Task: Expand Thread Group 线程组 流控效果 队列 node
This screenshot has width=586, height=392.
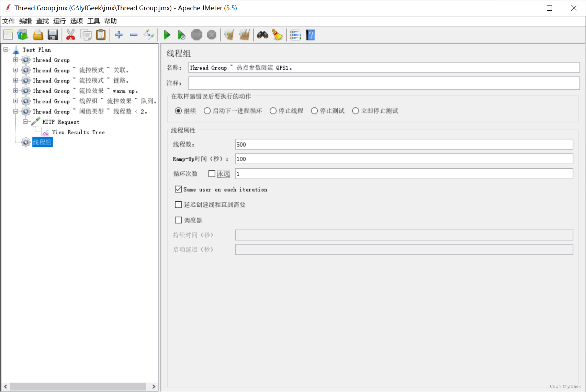Action: [15, 101]
